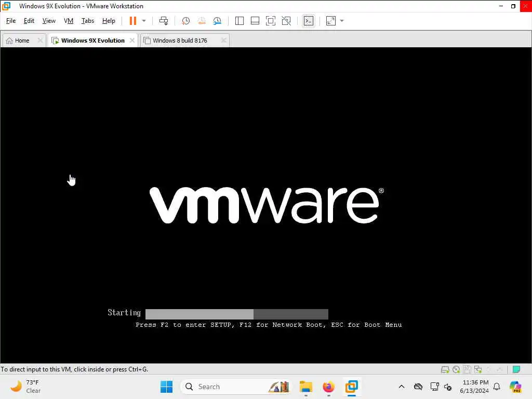Open the power options dropdown arrow
This screenshot has width=532, height=399.
tap(144, 21)
